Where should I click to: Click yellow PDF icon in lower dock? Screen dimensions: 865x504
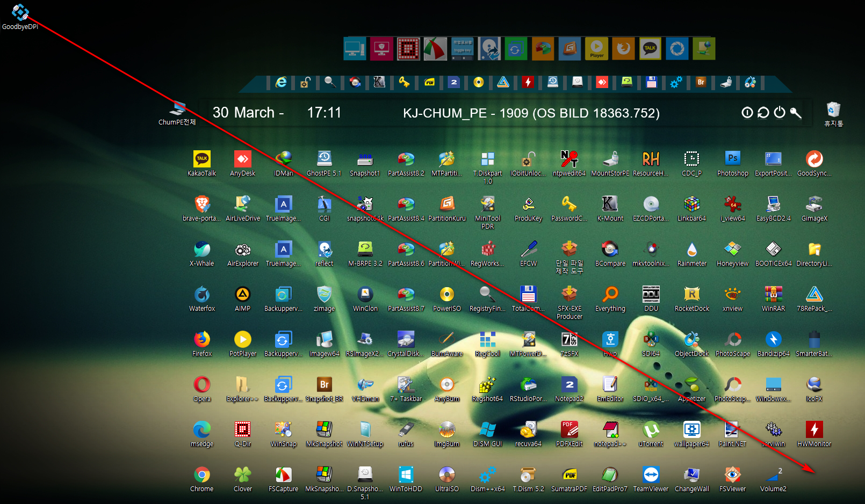[x=429, y=82]
